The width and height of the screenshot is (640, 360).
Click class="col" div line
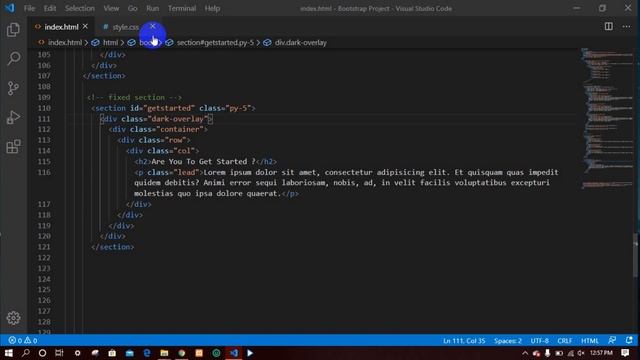(x=162, y=151)
